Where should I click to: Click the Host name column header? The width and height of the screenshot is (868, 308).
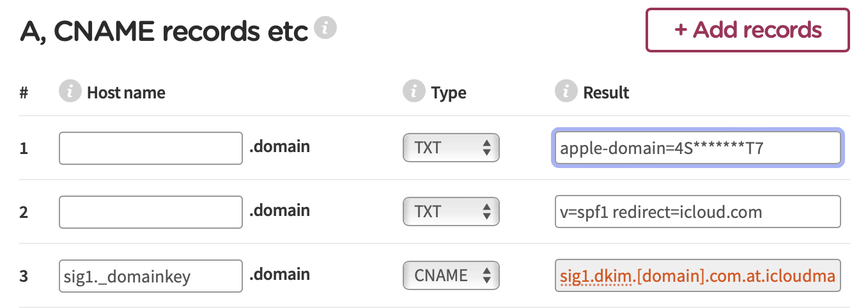126,93
